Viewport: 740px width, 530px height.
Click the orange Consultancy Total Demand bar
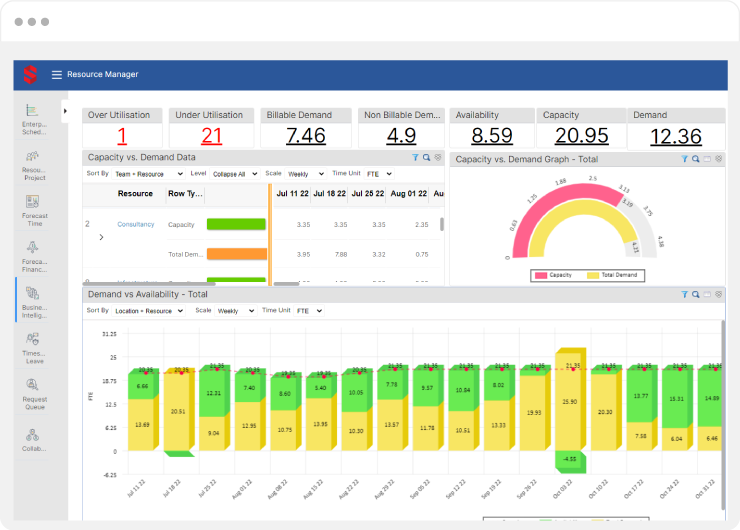pos(237,254)
